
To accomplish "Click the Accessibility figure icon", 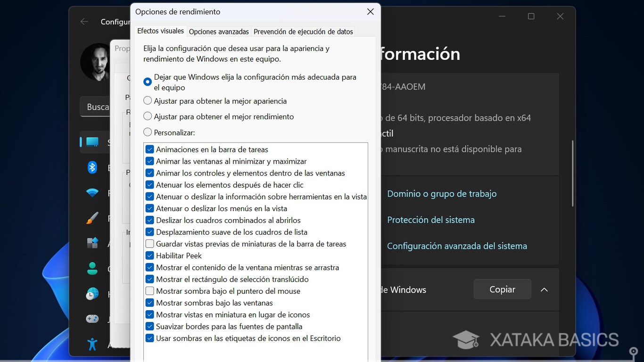I will (x=92, y=344).
